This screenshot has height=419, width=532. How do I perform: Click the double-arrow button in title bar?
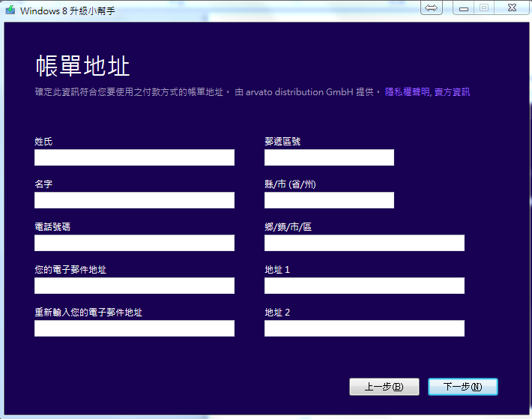click(432, 7)
